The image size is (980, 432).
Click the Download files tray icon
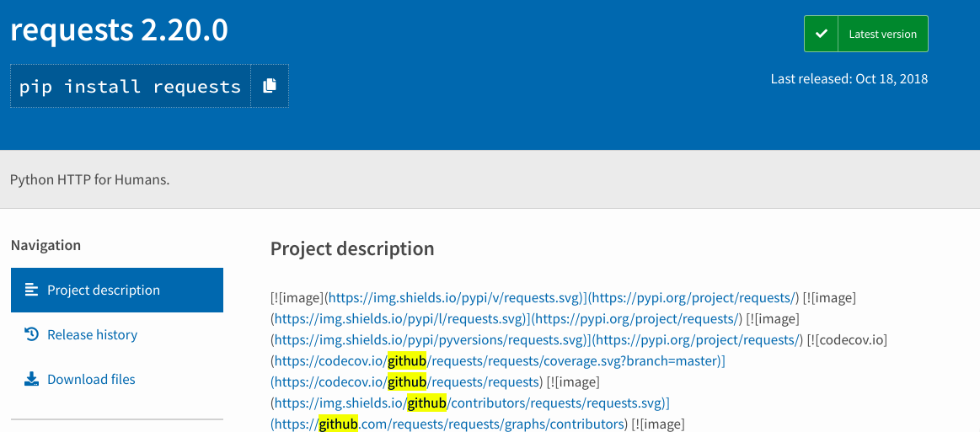pos(31,379)
